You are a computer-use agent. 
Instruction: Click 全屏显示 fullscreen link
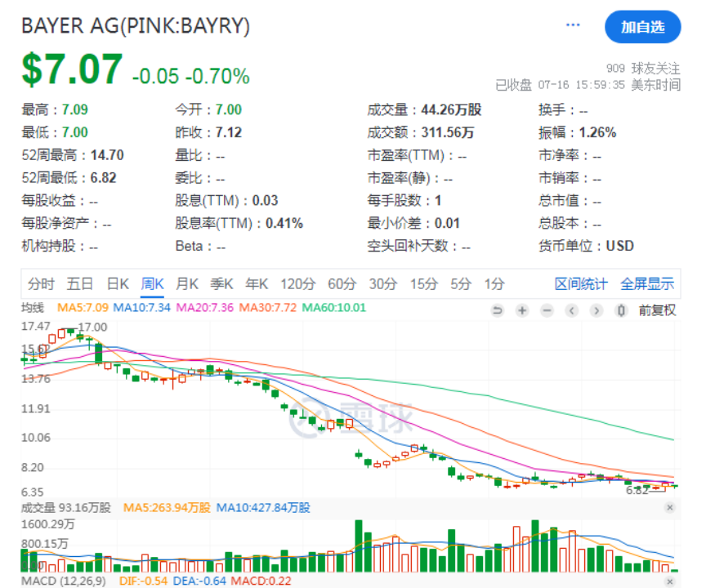[647, 284]
